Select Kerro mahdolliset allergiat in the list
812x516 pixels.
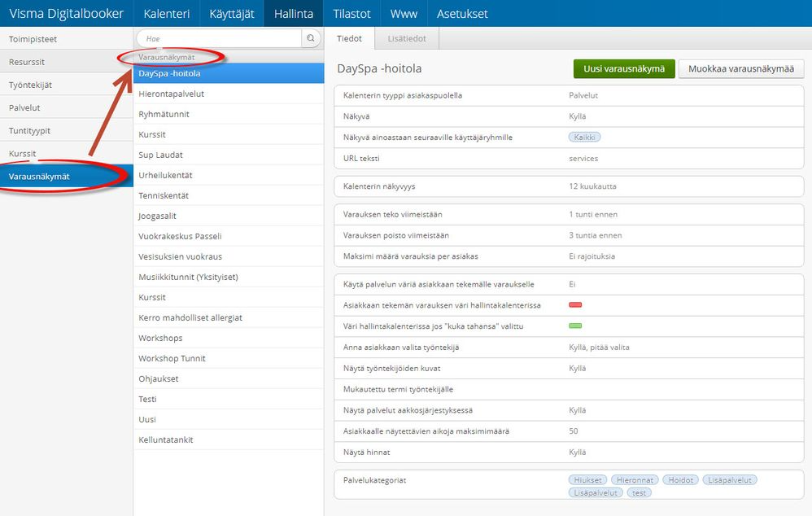[x=229, y=317]
